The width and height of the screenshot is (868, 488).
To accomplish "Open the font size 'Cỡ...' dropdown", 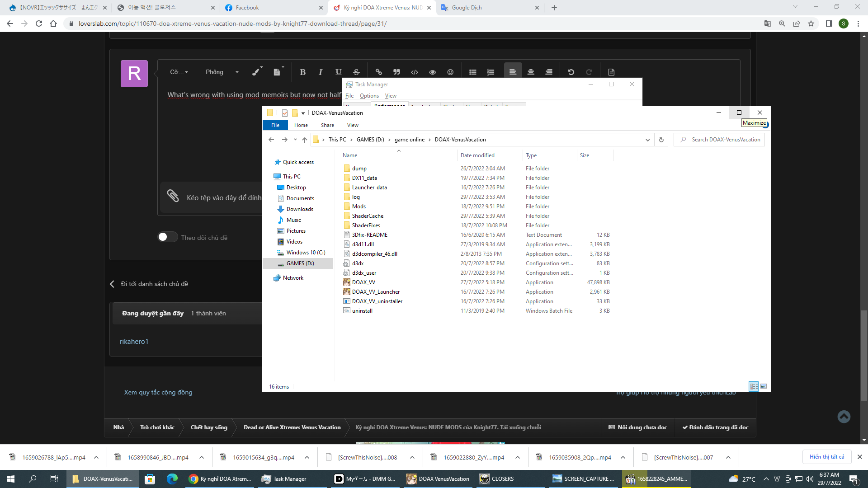I will pos(179,72).
